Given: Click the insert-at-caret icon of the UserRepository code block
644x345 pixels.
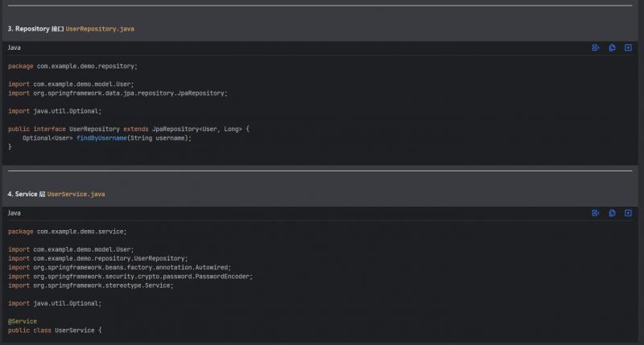Looking at the screenshot, I should 596,47.
